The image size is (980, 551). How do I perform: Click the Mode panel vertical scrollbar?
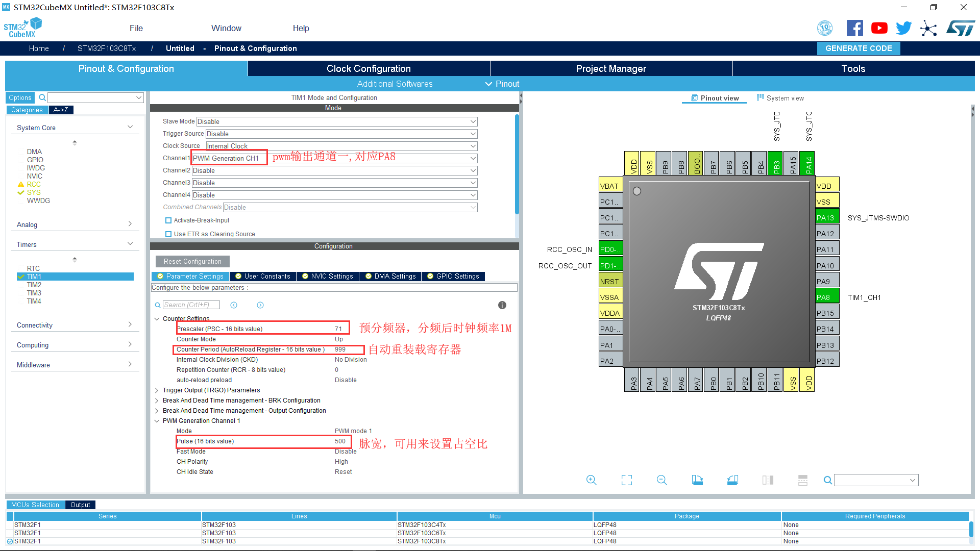(x=517, y=163)
